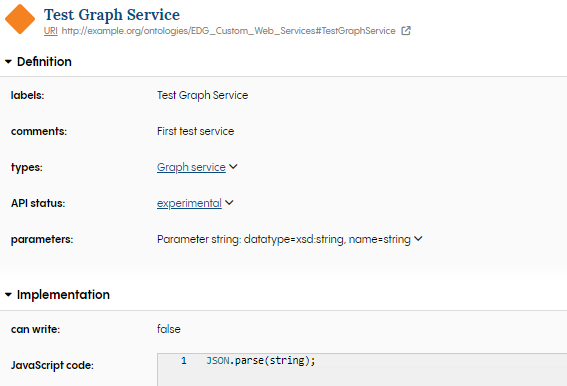The height and width of the screenshot is (386, 567).
Task: Click the 'API status:' property label
Action: (38, 203)
